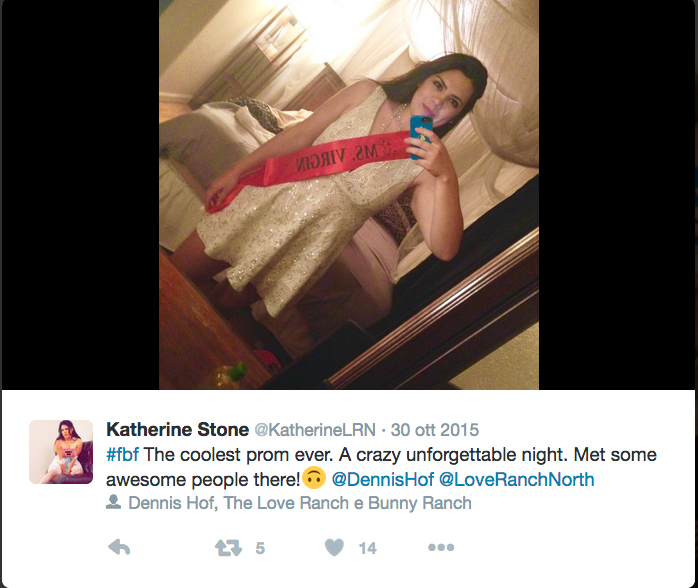View the like count of 14
This screenshot has height=588, width=698.
coord(368,548)
